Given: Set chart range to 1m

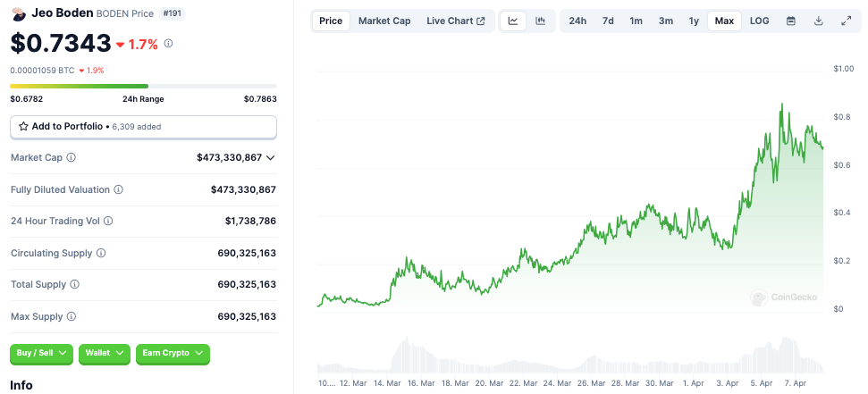Looking at the screenshot, I should [x=636, y=21].
